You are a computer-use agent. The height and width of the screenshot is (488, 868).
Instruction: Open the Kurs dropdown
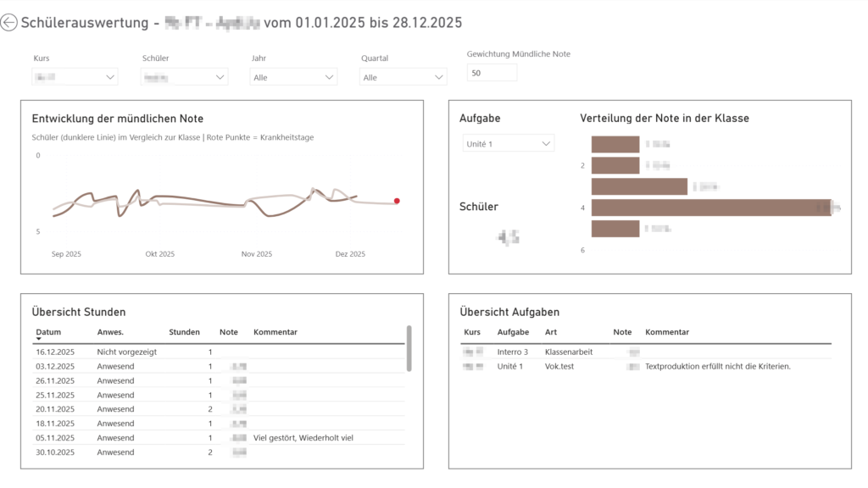(x=75, y=77)
